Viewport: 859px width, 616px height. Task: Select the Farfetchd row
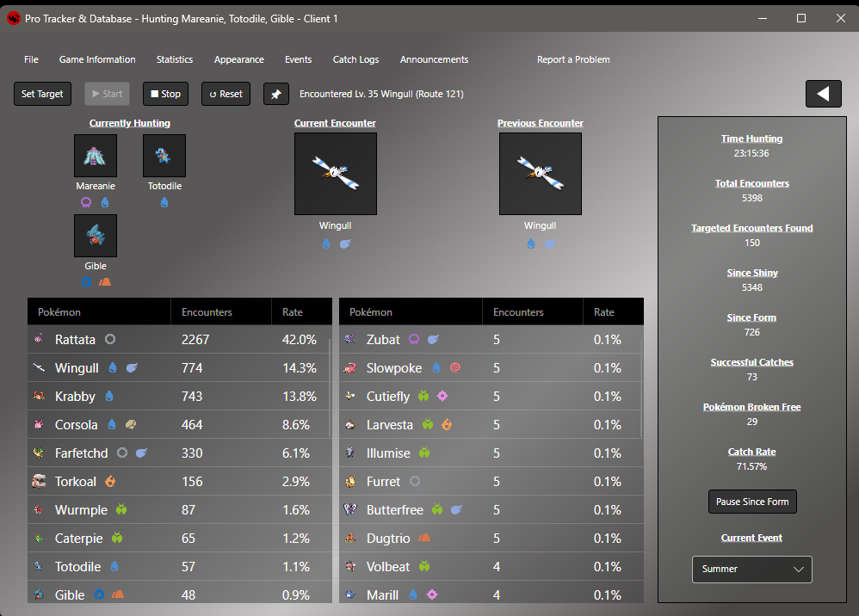click(180, 453)
